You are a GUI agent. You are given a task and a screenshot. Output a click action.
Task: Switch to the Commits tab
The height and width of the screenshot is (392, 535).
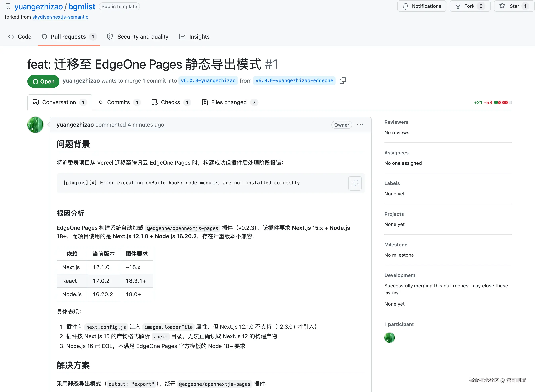pos(119,102)
